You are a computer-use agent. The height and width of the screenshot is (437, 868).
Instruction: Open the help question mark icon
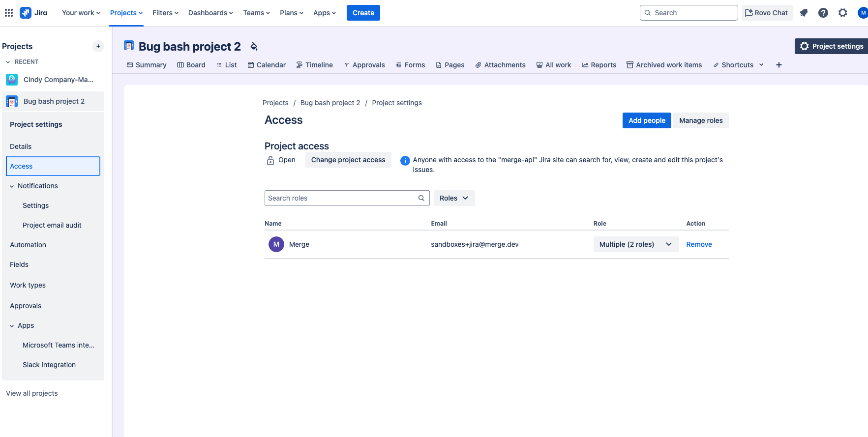pos(823,13)
